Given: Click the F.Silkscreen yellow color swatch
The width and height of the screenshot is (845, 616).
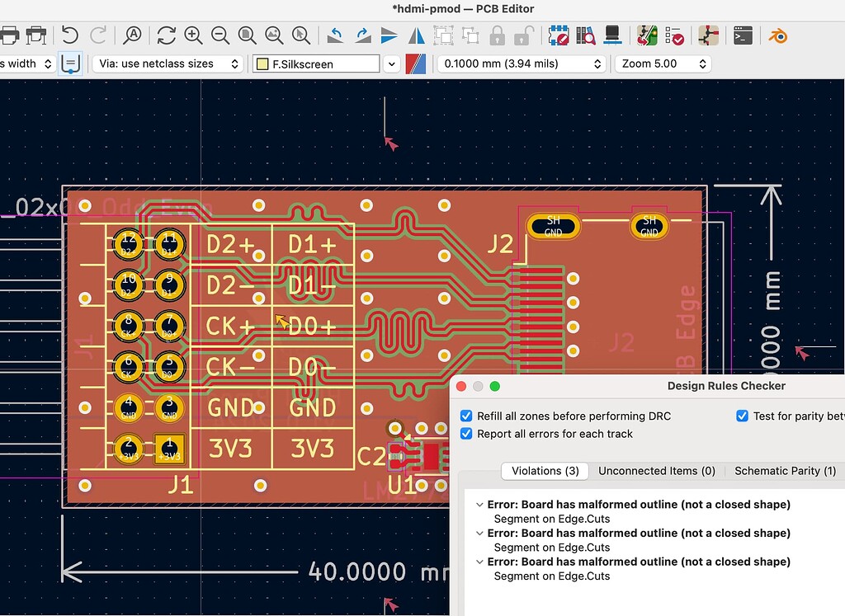Looking at the screenshot, I should [x=262, y=63].
